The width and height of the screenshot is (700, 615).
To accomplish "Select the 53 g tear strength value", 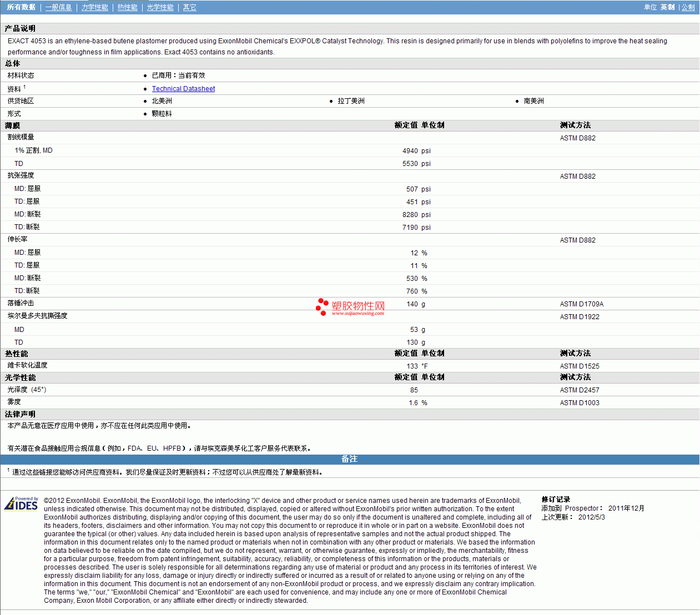I will tap(418, 330).
